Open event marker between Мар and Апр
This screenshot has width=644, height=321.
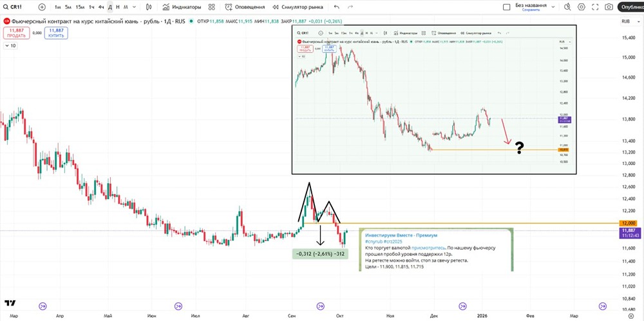43,306
